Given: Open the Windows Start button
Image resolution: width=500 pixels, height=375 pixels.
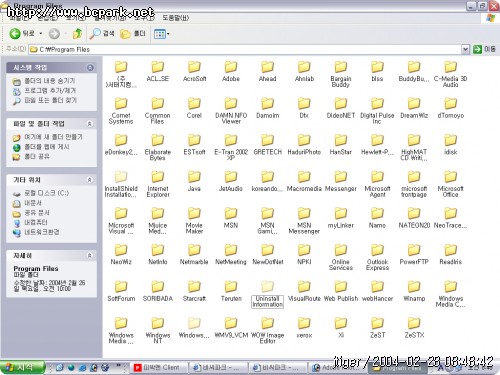Looking at the screenshot, I should pos(22,368).
